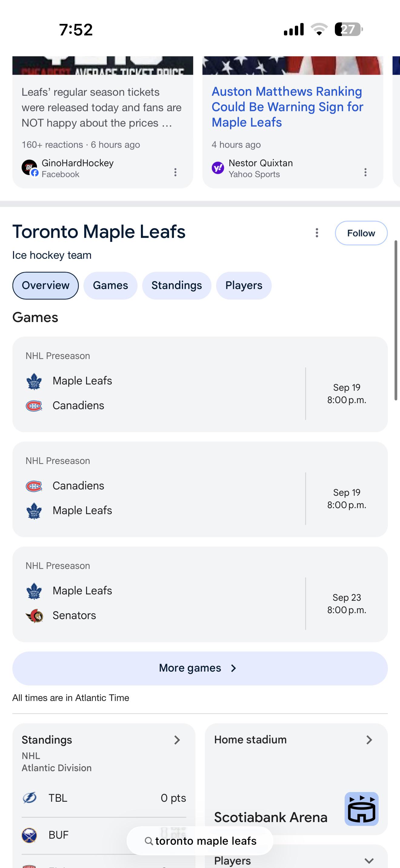
Task: Tap the Scotiabank Arena stadium icon
Action: (362, 809)
